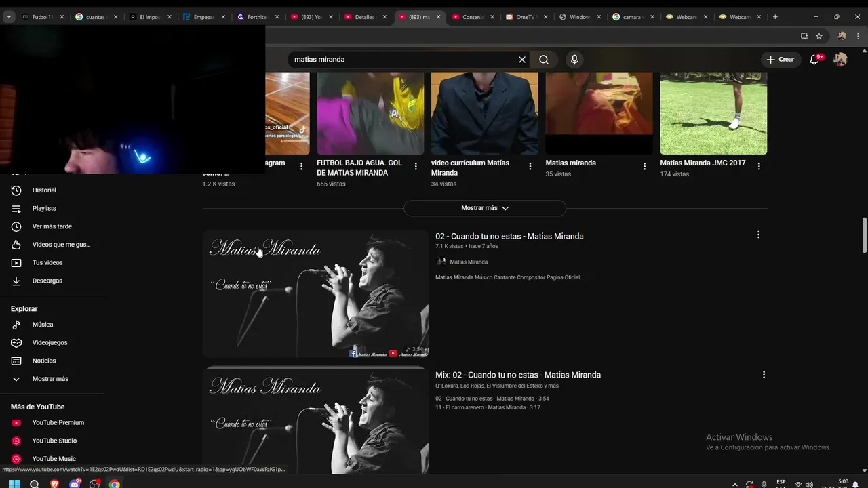Open FUTBOL BAJO AGUA. GOL DE MATIAS MIRANDA title

359,168
